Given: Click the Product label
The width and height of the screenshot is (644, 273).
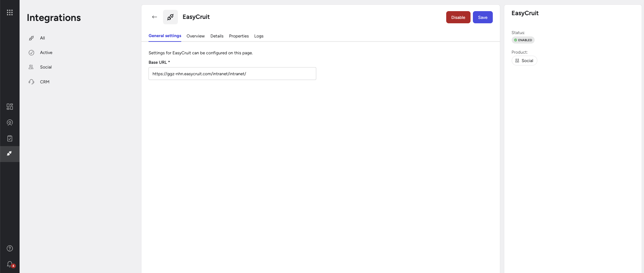Looking at the screenshot, I should 519,52.
